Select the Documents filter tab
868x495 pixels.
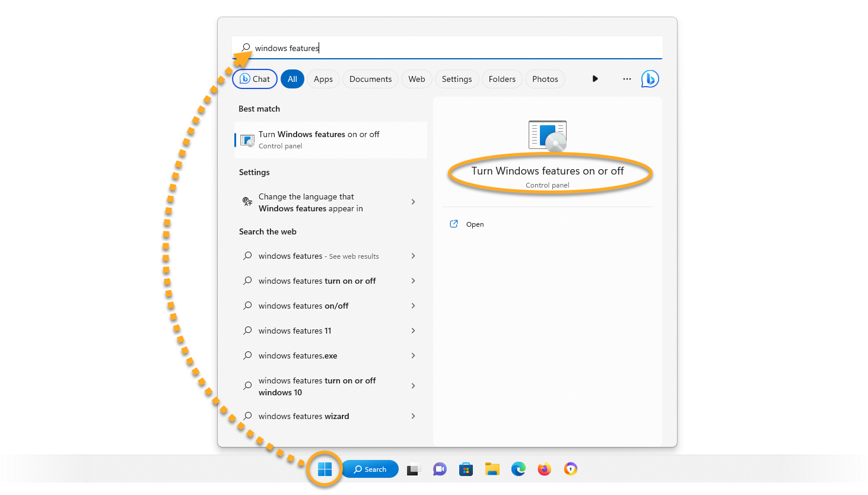click(x=370, y=79)
